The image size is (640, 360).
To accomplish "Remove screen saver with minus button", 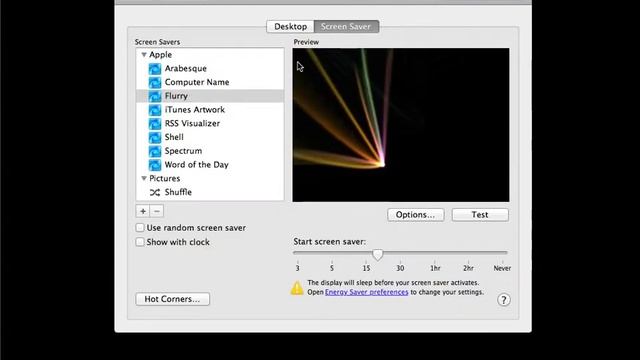I will coord(157,211).
